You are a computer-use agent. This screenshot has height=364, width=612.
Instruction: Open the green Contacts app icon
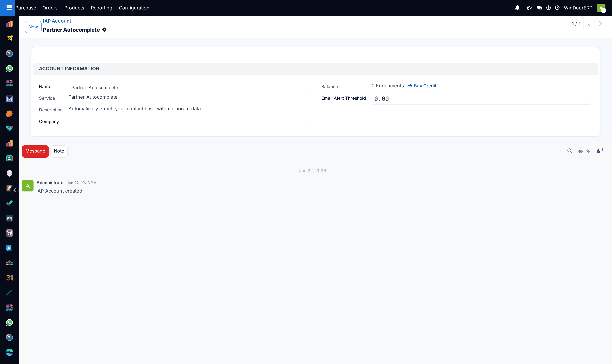[9, 159]
